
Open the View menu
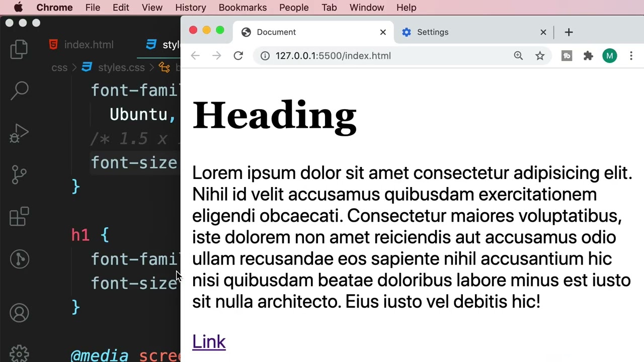152,8
